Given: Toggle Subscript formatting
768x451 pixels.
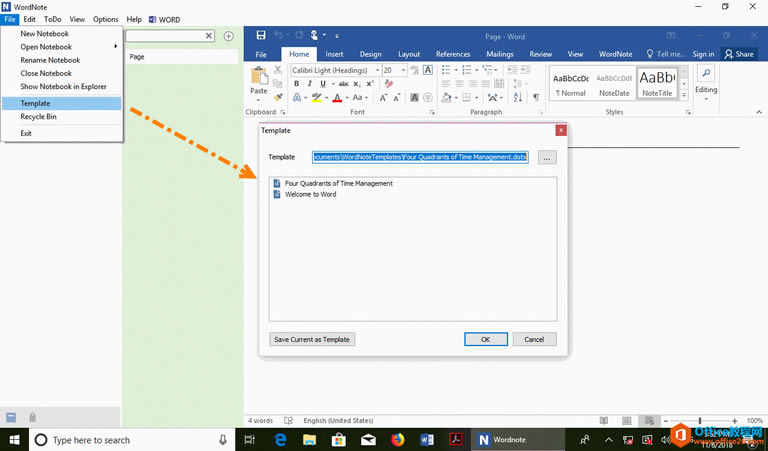Looking at the screenshot, I should [357, 84].
